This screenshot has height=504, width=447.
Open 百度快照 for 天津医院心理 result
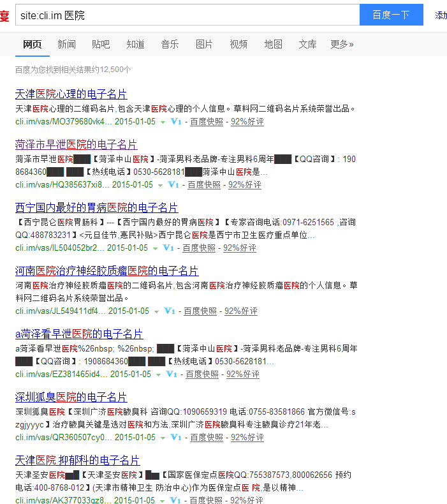click(207, 121)
